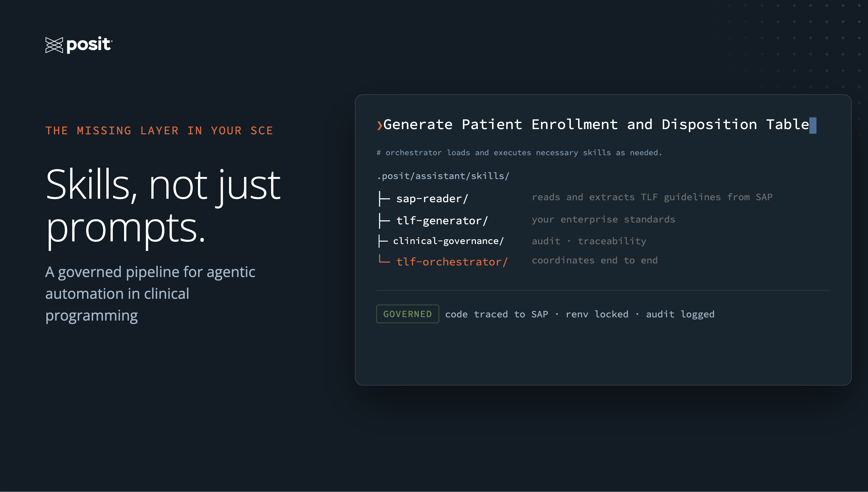Click the Generate Patient Enrollment prompt text
868x492 pixels.
[x=596, y=125]
